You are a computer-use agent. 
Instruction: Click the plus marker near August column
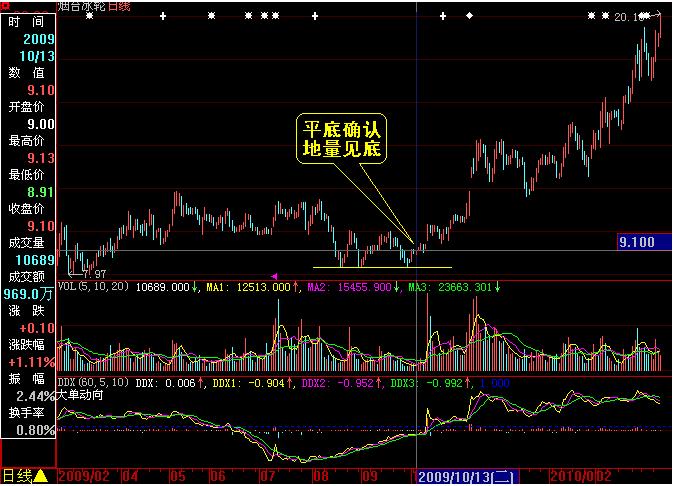[315, 16]
